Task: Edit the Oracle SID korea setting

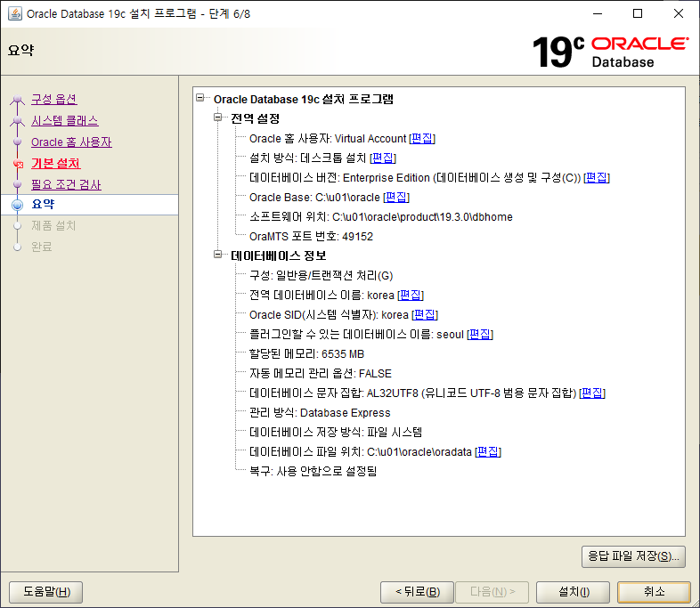Action: pyautogui.click(x=425, y=315)
